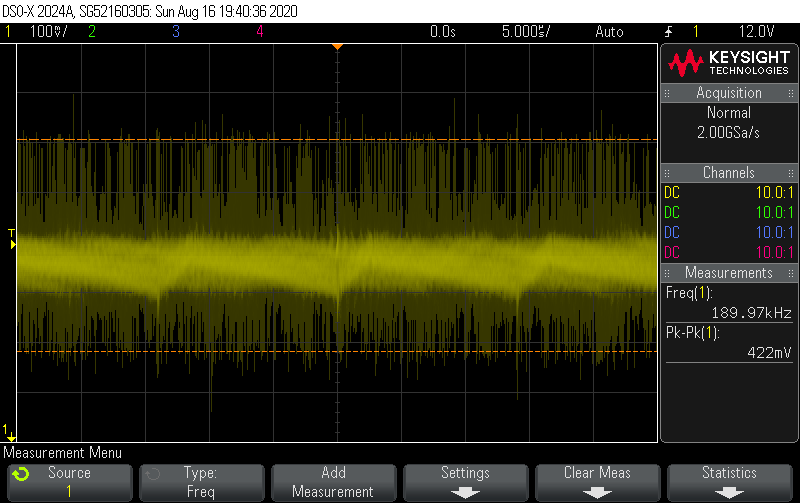Click the magenta 10.0:1 probe ratio

[x=774, y=252]
